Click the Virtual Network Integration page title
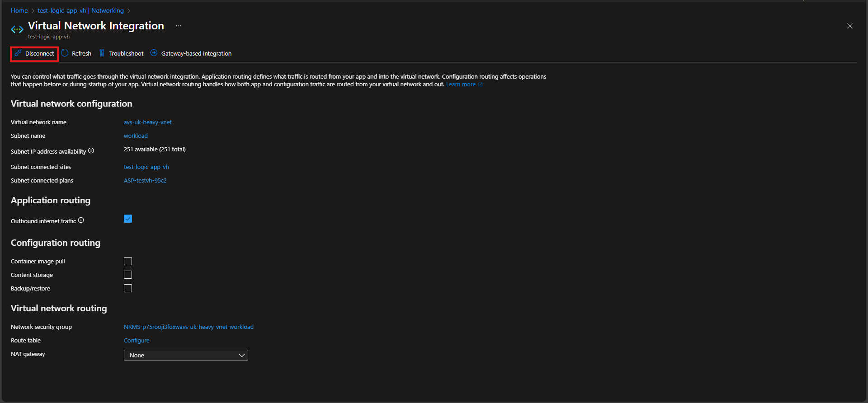 click(x=96, y=26)
